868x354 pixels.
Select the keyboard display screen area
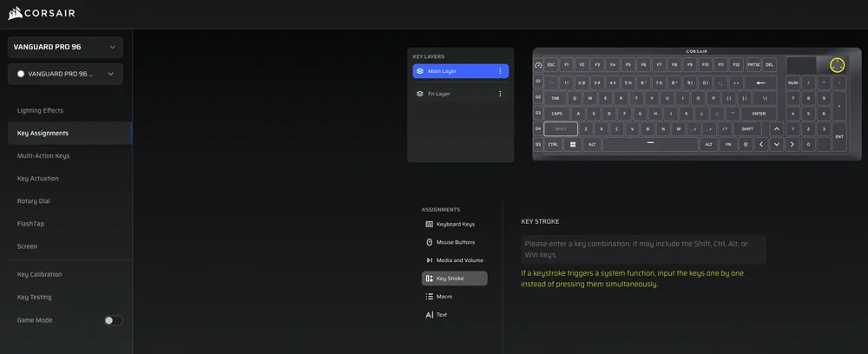click(x=801, y=65)
